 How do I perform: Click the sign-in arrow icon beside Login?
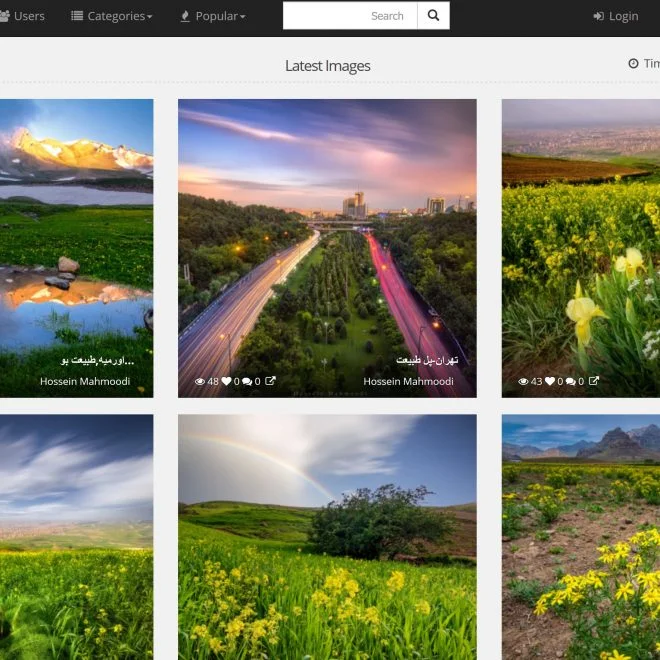click(x=599, y=16)
